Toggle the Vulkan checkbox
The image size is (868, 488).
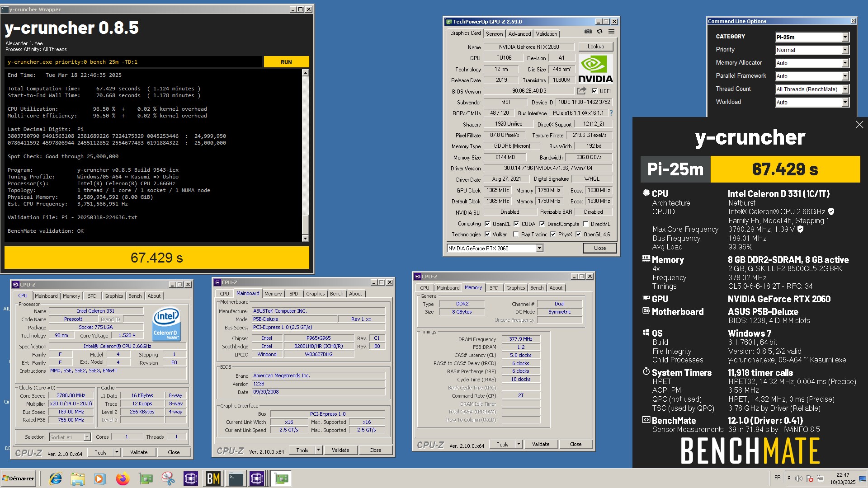(487, 234)
